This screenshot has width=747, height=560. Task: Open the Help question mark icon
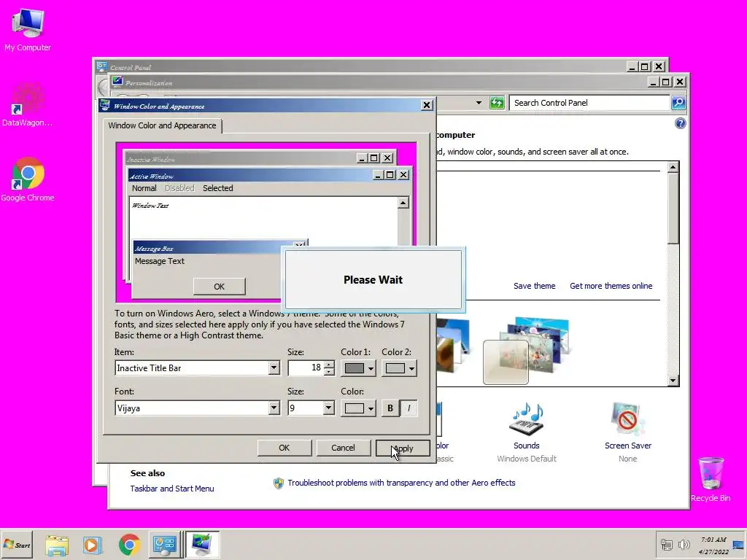pyautogui.click(x=681, y=123)
